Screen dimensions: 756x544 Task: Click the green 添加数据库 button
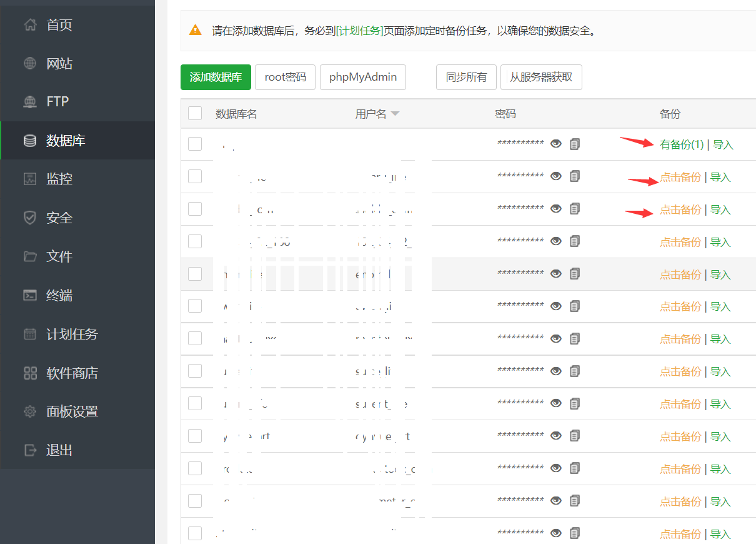click(x=216, y=78)
